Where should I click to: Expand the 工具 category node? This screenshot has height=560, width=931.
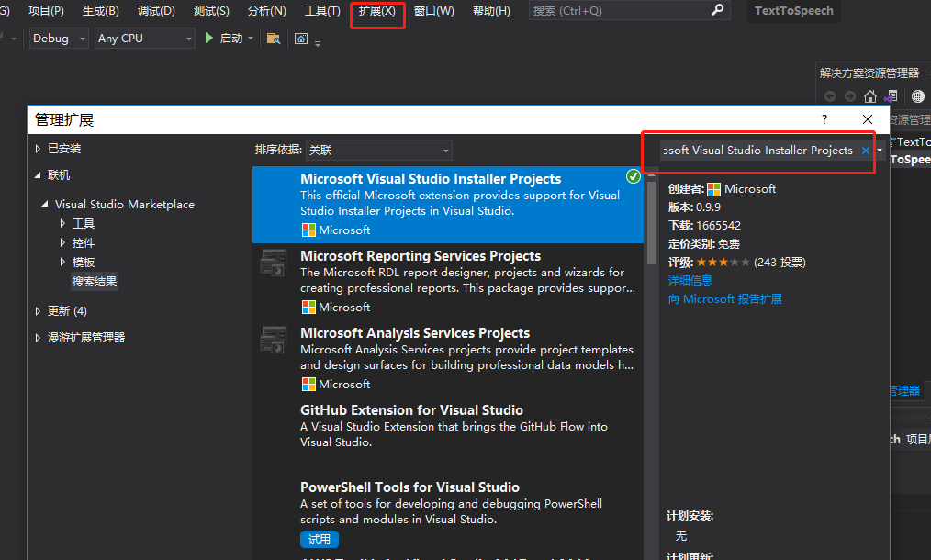point(62,223)
